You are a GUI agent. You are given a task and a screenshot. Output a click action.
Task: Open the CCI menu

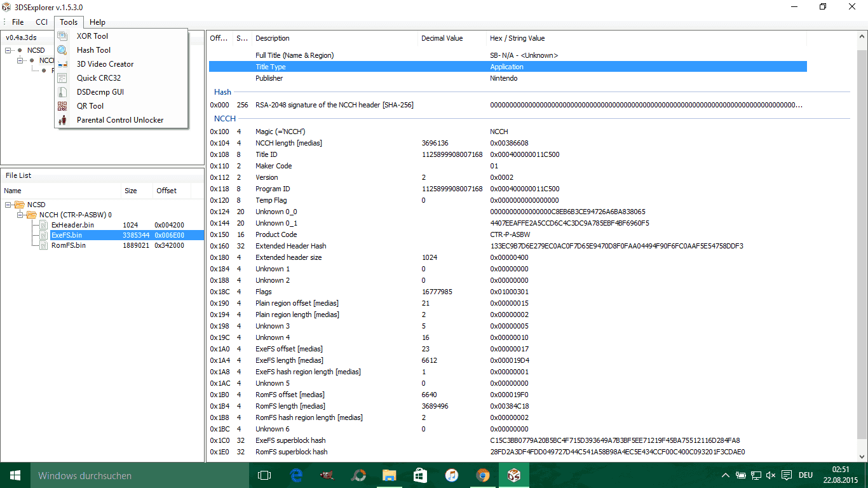[42, 22]
